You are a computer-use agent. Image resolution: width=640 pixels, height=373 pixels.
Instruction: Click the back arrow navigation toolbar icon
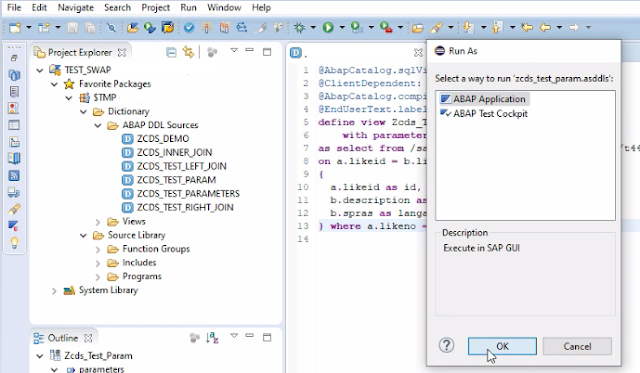tap(545, 27)
